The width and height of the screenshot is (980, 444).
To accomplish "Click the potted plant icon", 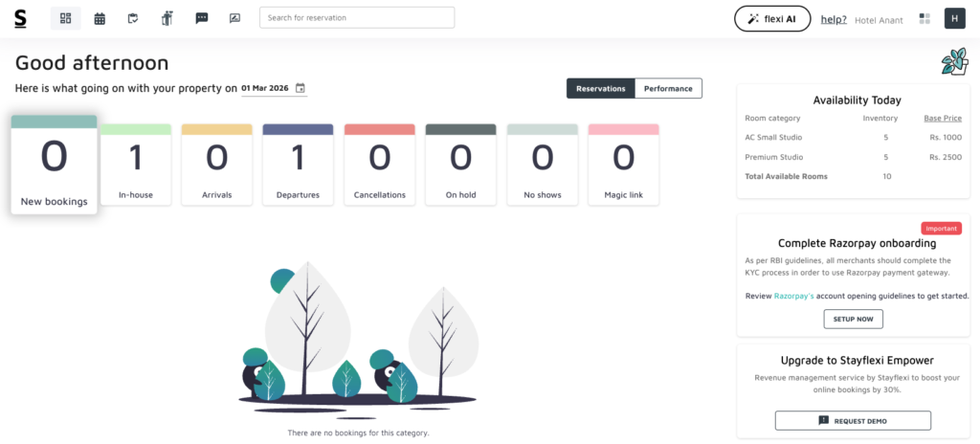I will coord(953,62).
